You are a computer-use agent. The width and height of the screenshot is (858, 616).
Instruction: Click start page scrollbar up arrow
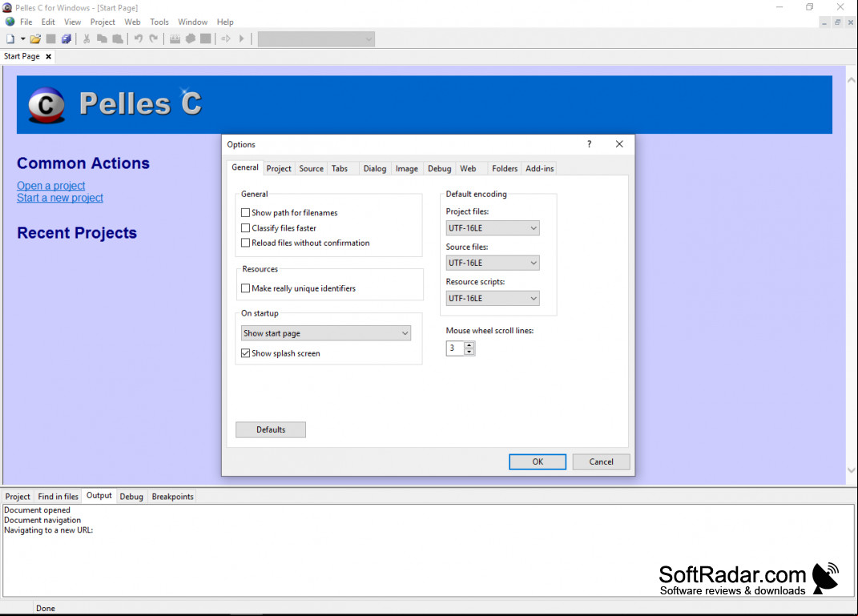tap(852, 80)
